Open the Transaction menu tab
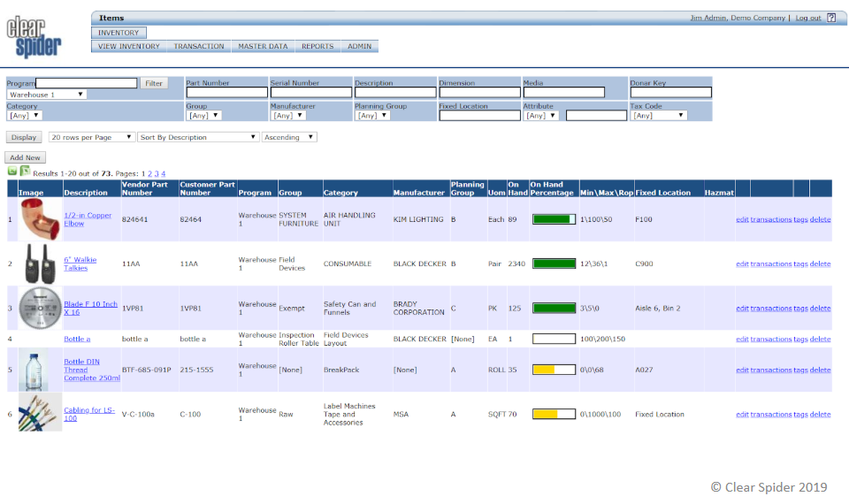The image size is (849, 504). (199, 46)
